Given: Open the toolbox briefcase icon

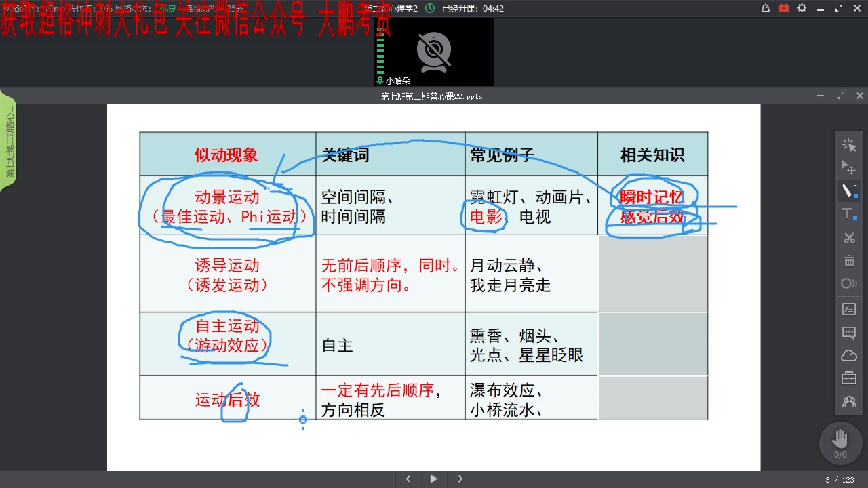Looking at the screenshot, I should (x=849, y=378).
